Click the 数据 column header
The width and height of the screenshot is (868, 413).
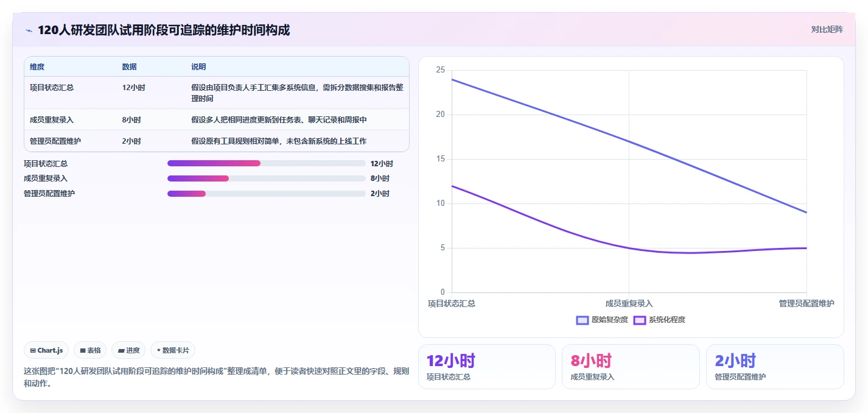129,67
